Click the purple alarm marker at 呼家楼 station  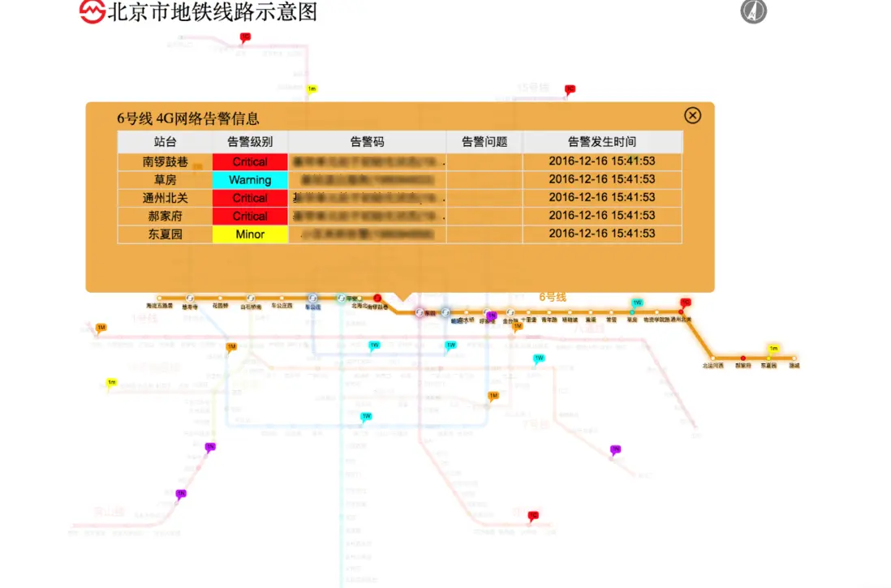pos(492,315)
